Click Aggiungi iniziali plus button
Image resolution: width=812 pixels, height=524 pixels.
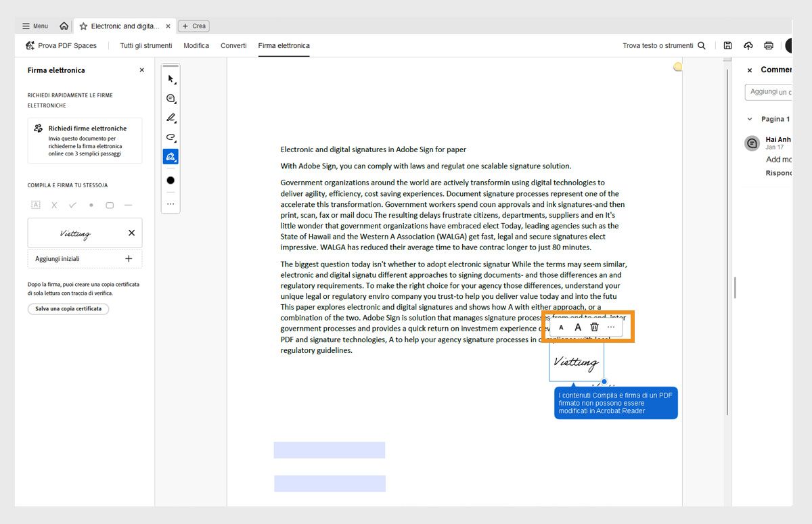coord(129,258)
